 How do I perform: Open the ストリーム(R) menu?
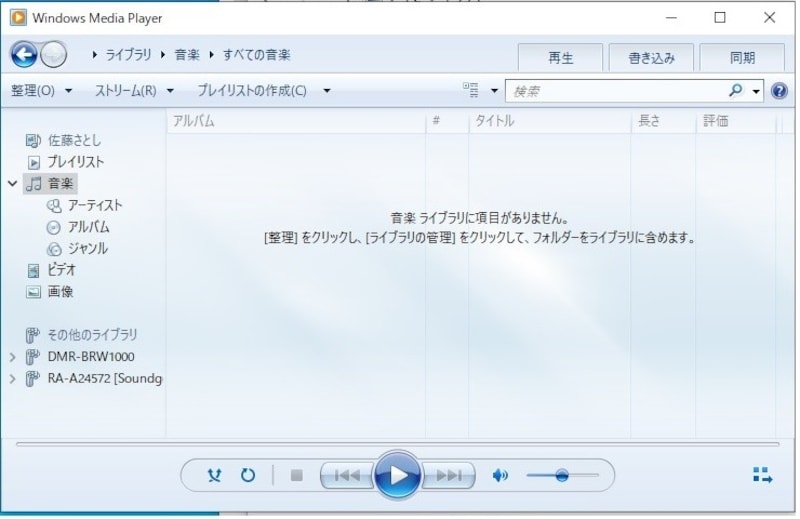click(x=135, y=91)
